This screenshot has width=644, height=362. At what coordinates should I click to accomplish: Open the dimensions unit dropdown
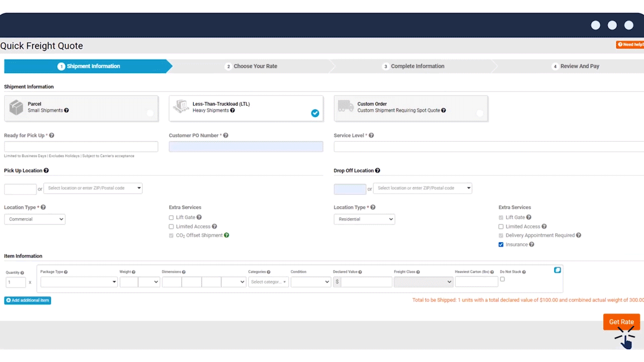pyautogui.click(x=233, y=282)
